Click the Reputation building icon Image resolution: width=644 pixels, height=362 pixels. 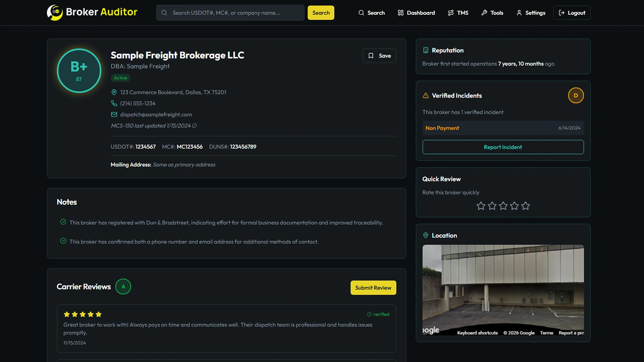pyautogui.click(x=426, y=50)
